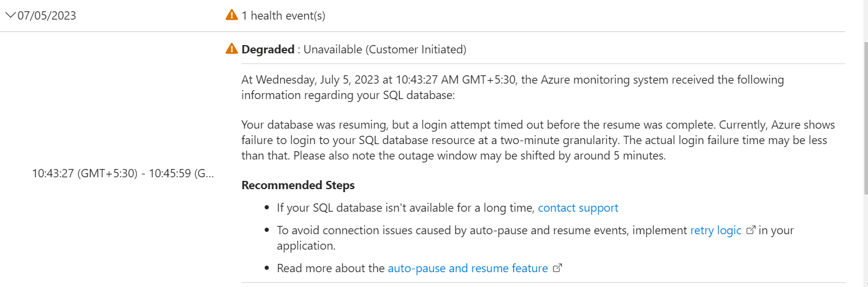Click the external link icon after retry logic

point(751,231)
